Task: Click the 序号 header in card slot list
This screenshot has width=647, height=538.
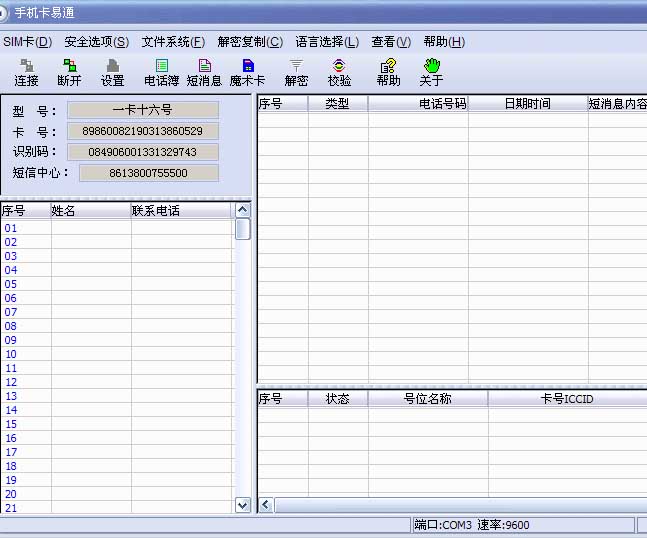Action: 283,399
